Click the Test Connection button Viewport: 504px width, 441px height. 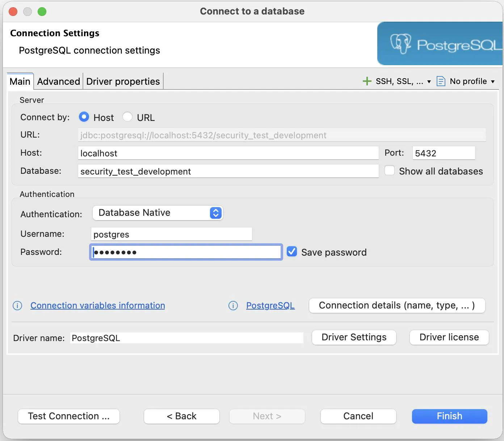(x=69, y=416)
